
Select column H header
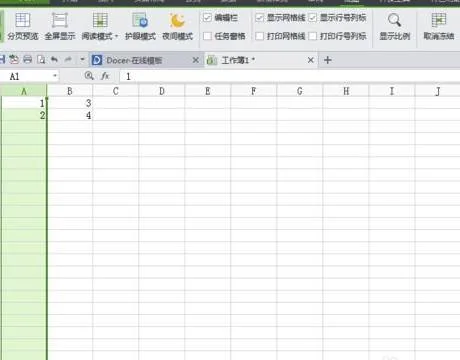coord(346,91)
